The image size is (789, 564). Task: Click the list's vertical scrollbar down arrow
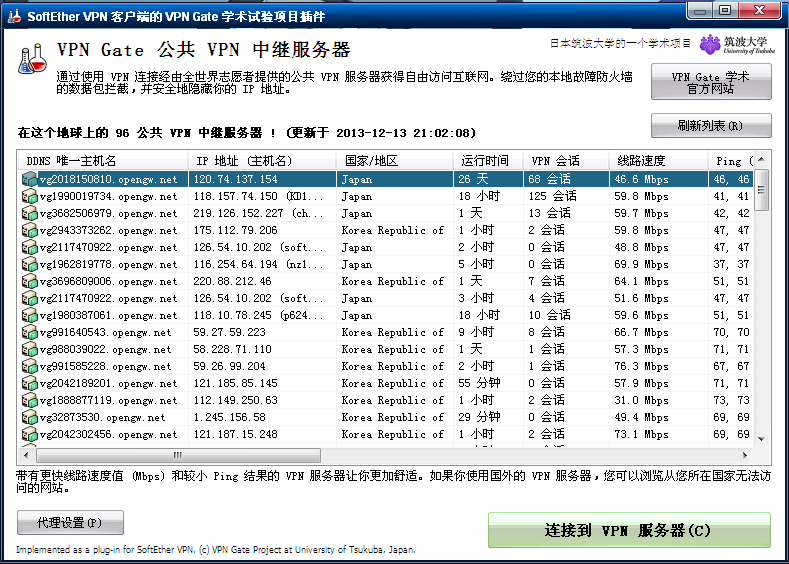pyautogui.click(x=761, y=439)
